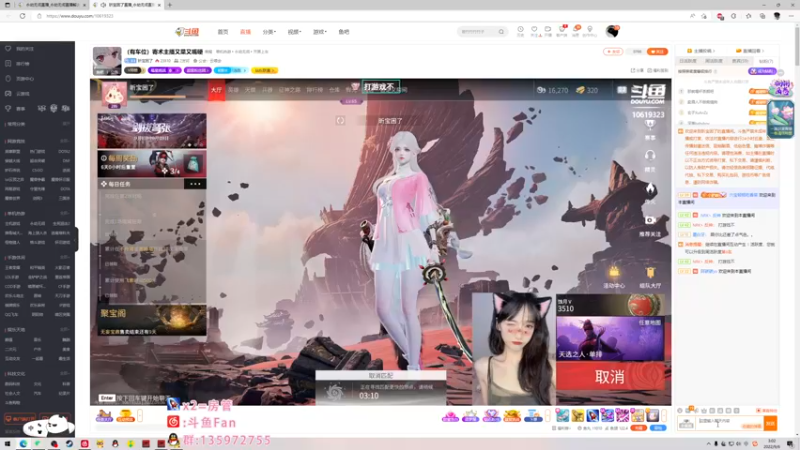Open 云游戏 in left sidebar
This screenshot has height=450, width=800.
coord(23,94)
